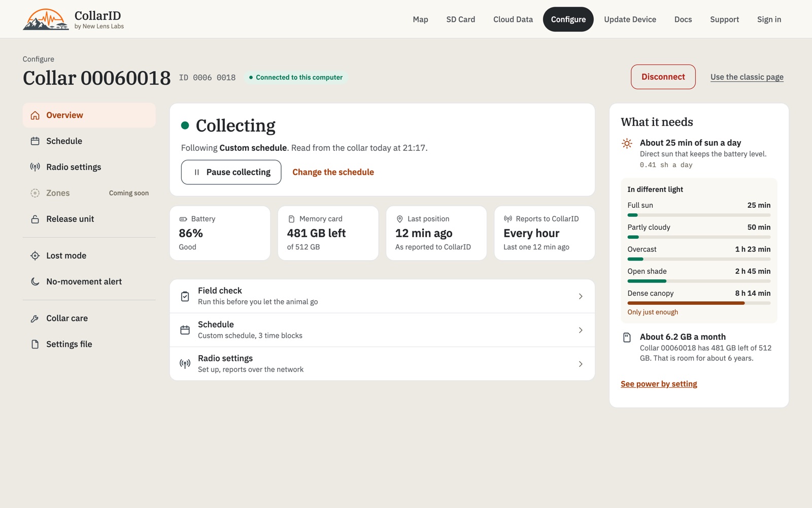Click the Last position 12 min ago card
Viewport: 812px width, 508px height.
click(x=436, y=233)
